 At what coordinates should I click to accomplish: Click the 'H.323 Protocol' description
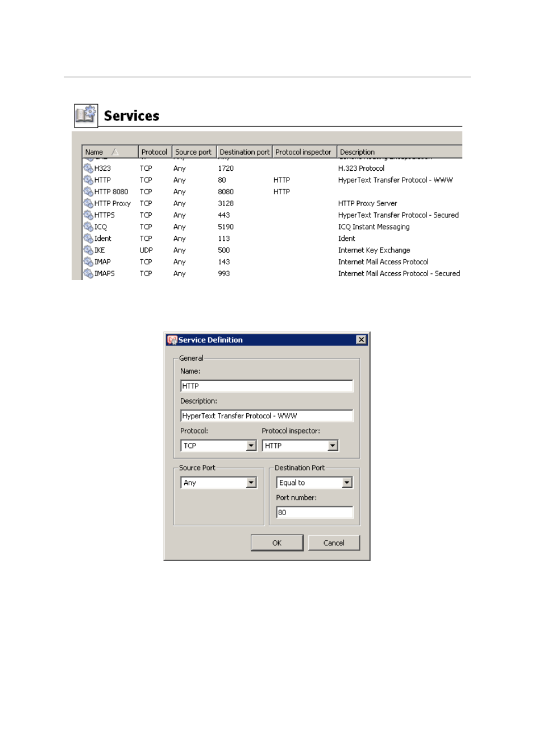362,168
